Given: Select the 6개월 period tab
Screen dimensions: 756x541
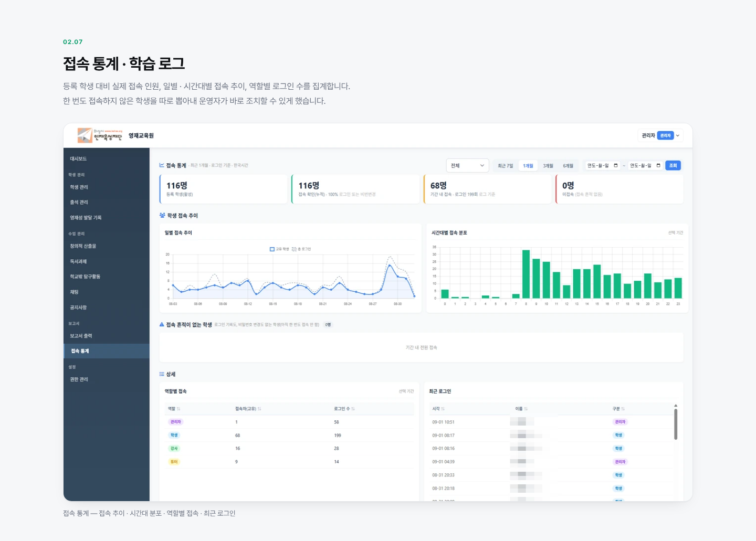Looking at the screenshot, I should pos(568,166).
